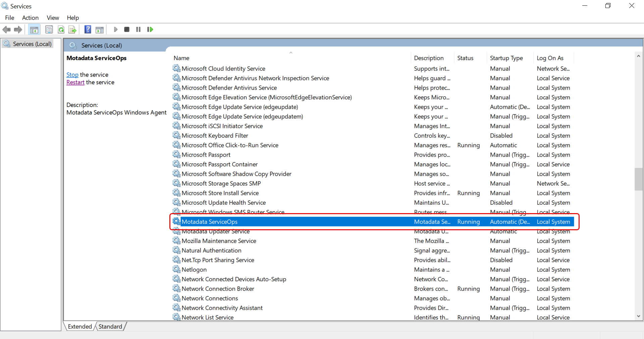Click the Export List toolbar icon

coord(72,30)
